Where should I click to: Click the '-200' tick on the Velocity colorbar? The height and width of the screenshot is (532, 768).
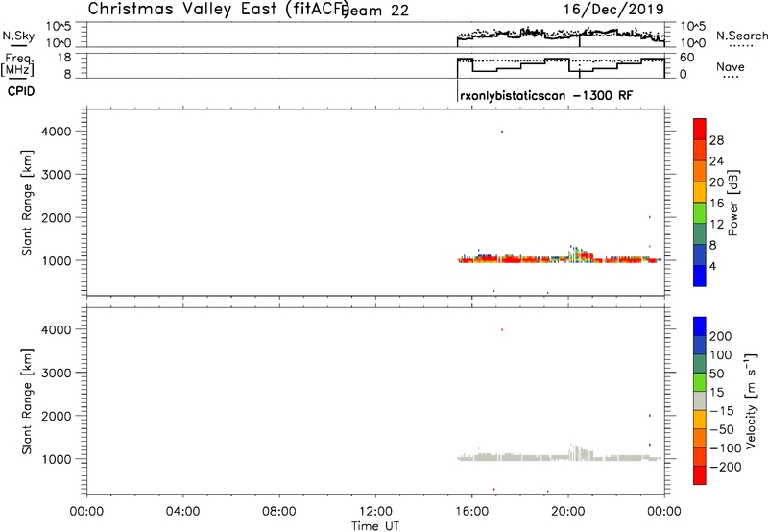click(x=725, y=467)
